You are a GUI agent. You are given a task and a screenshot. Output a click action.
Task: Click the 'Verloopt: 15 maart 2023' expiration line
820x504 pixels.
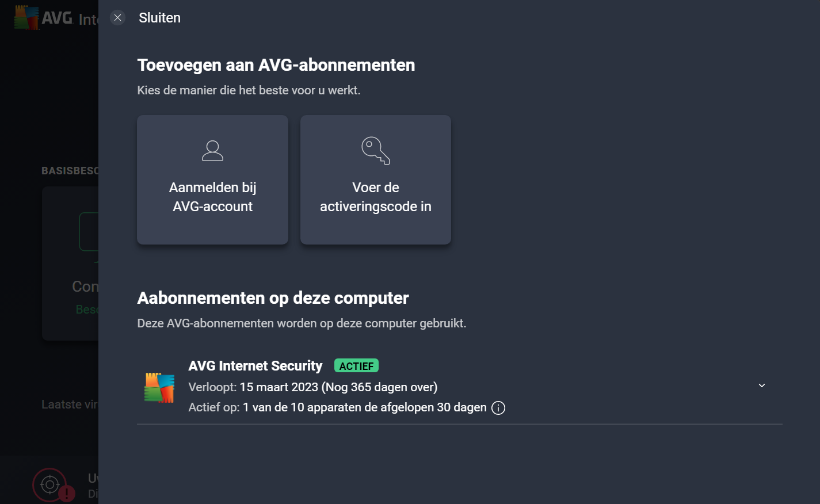pyautogui.click(x=312, y=387)
